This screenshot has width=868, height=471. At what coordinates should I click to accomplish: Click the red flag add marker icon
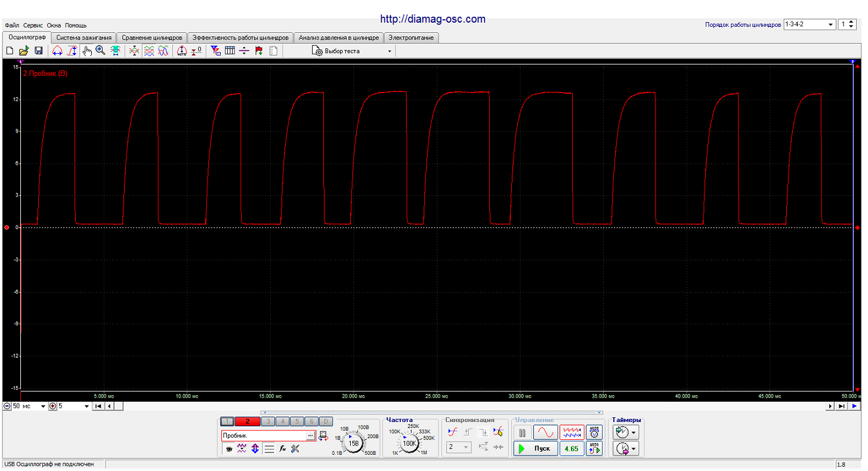tap(259, 51)
